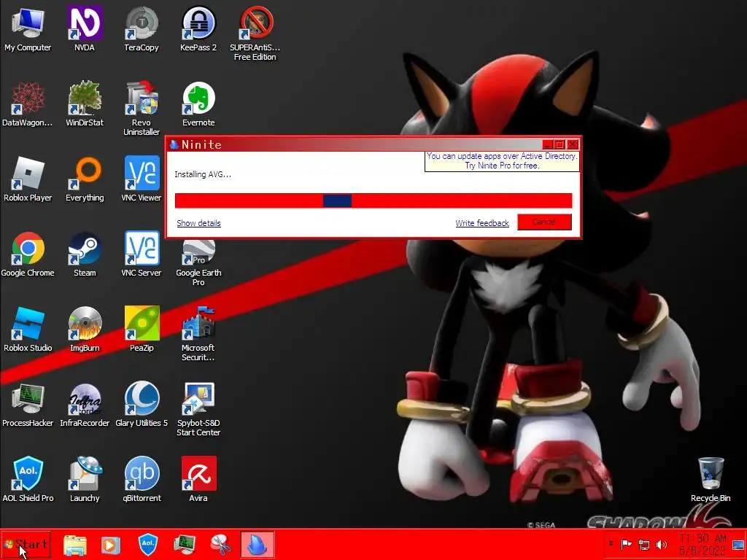Open the Snipping Tool taskbar icon
Viewport: 747px width, 560px height.
point(220,545)
